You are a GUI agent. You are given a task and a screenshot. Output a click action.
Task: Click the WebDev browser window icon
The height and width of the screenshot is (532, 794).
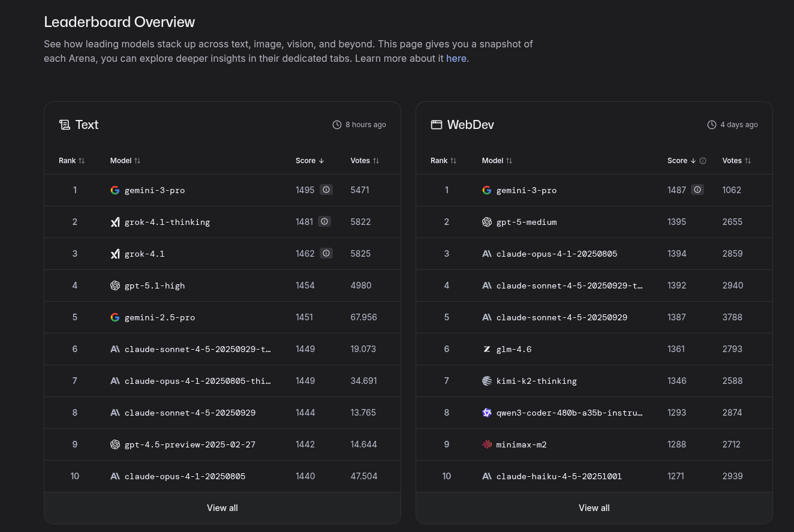[437, 125]
